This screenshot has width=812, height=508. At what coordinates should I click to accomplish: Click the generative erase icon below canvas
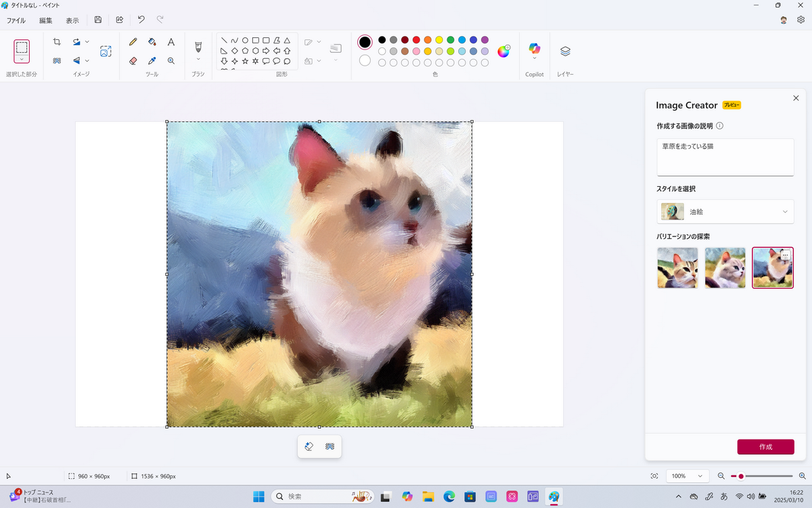click(x=309, y=446)
